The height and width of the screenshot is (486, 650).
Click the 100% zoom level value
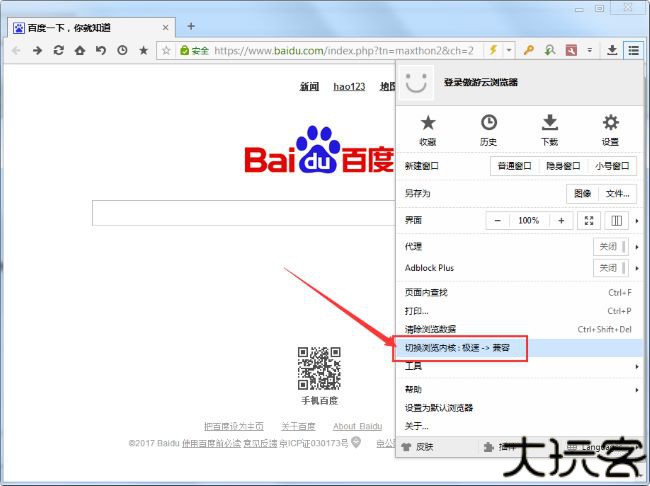click(x=529, y=221)
